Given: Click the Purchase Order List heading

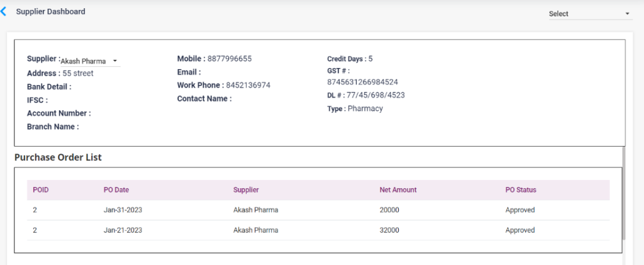Looking at the screenshot, I should pos(58,157).
